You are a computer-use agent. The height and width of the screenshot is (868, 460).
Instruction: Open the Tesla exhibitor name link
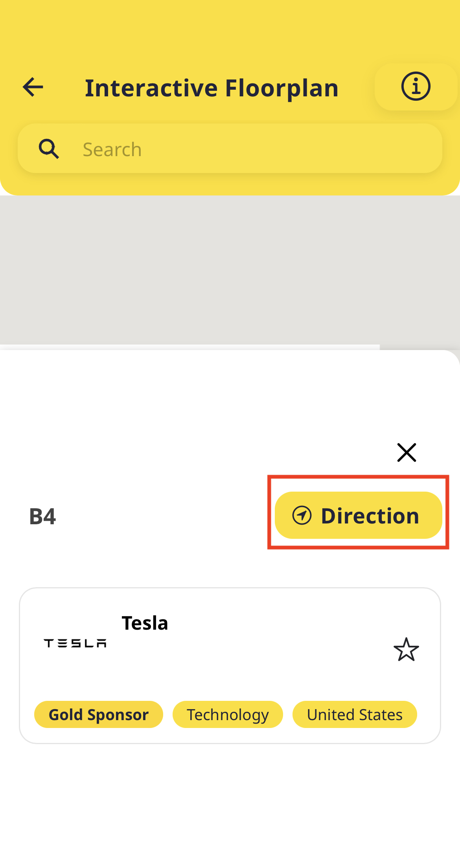[x=145, y=623]
